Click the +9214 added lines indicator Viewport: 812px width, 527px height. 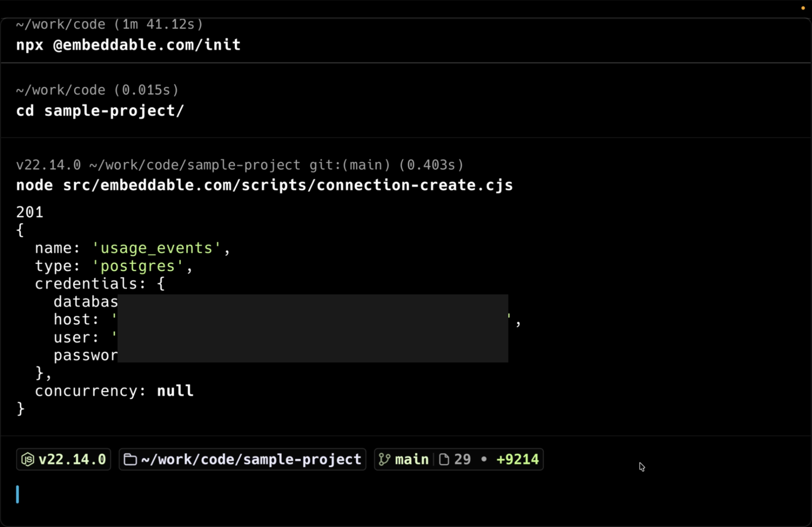pyautogui.click(x=517, y=460)
